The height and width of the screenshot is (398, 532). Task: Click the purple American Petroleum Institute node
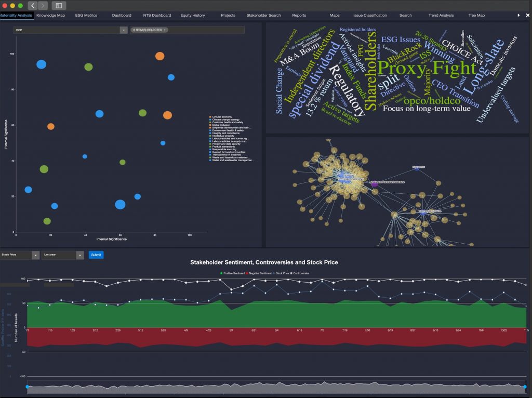[x=375, y=184]
